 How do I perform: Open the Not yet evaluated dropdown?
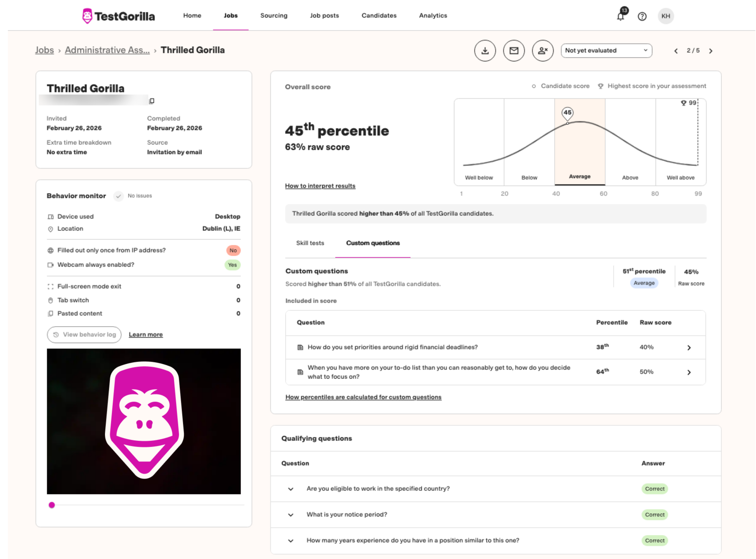click(x=606, y=50)
